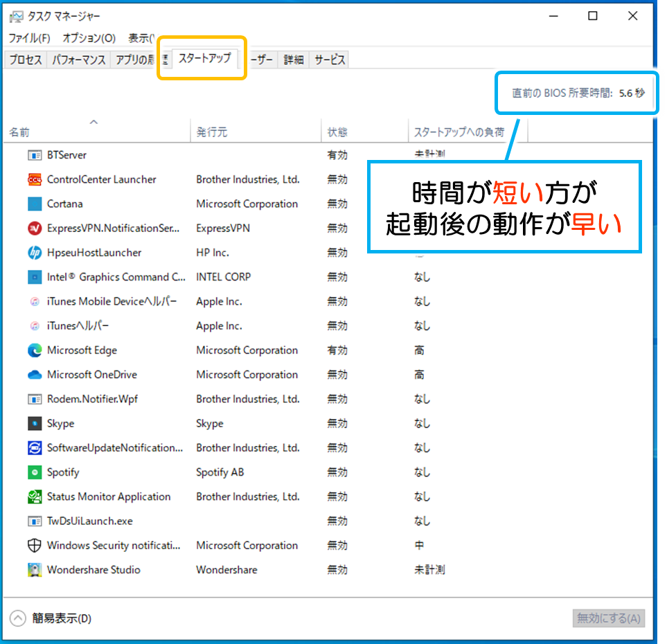
Task: Select the Wondershare Studio icon
Action: [35, 570]
